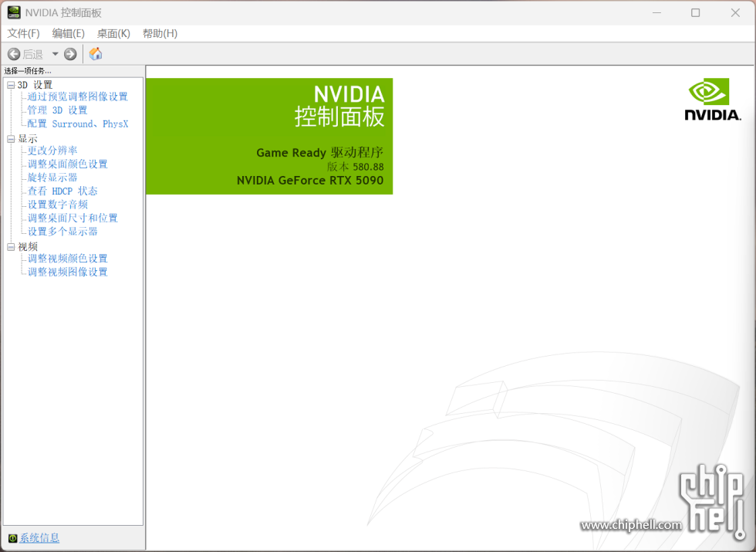This screenshot has width=756, height=552.
Task: Click the Game Ready 驱动程序 text
Action: pos(319,153)
